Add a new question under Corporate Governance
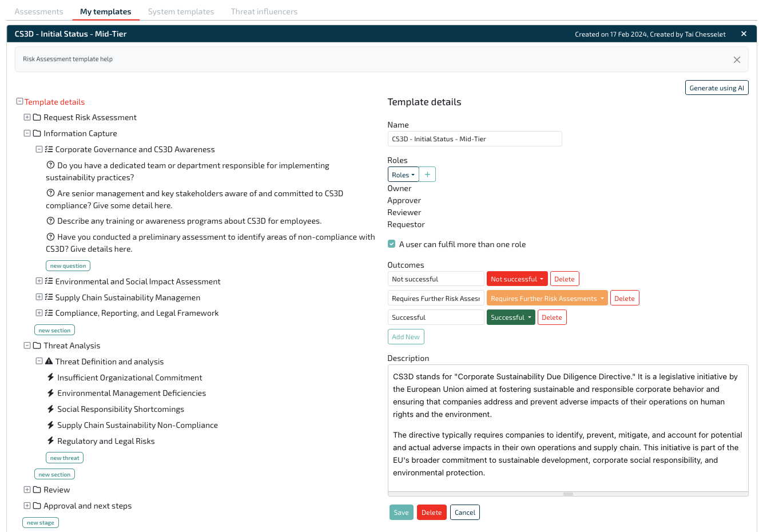This screenshot has height=532, width=759. [68, 265]
